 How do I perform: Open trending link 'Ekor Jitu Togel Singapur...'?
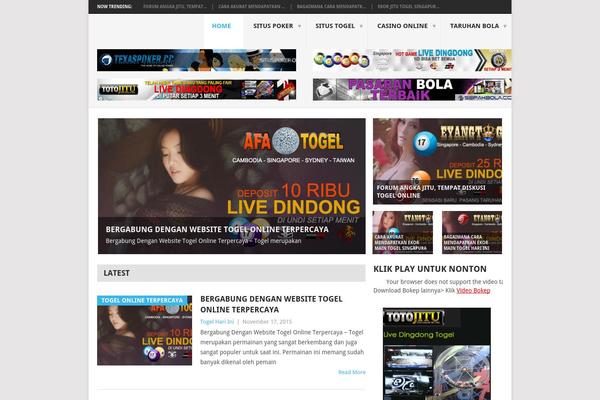tap(408, 7)
